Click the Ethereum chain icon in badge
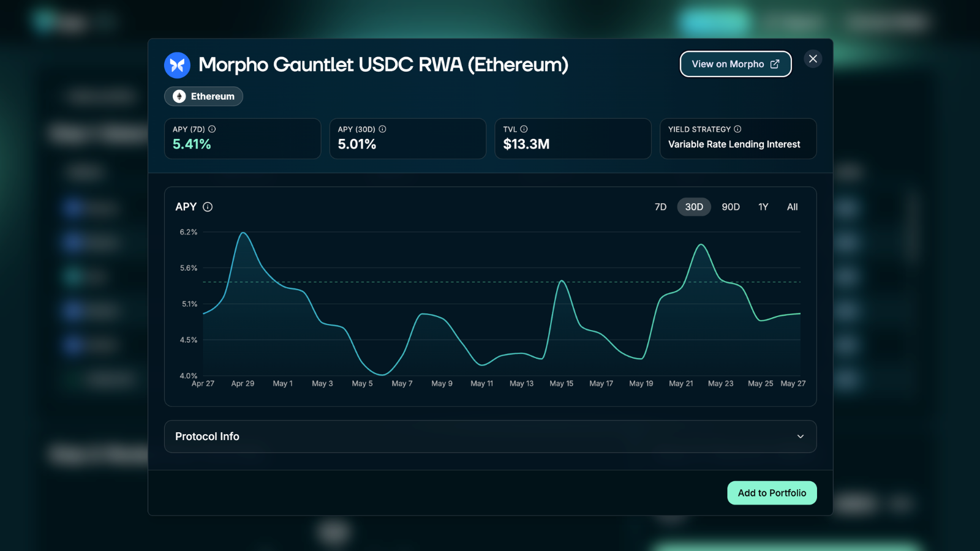Viewport: 980px width, 551px height. [x=179, y=96]
